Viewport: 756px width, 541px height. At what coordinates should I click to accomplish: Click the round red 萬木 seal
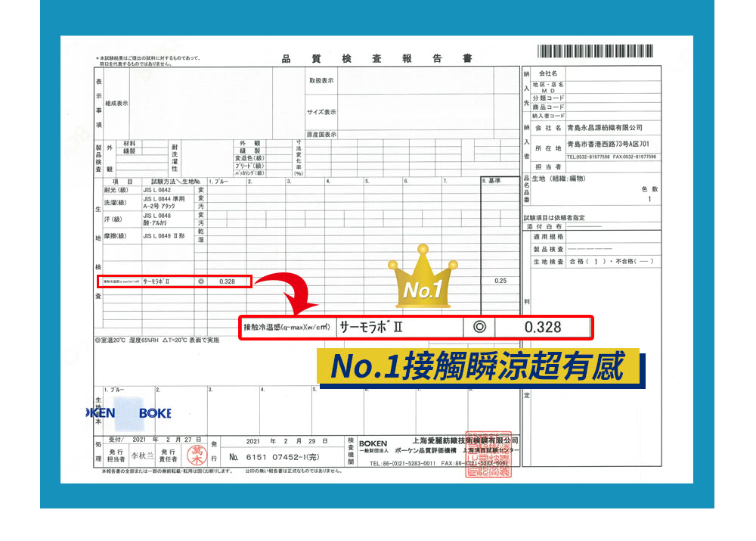(x=197, y=455)
